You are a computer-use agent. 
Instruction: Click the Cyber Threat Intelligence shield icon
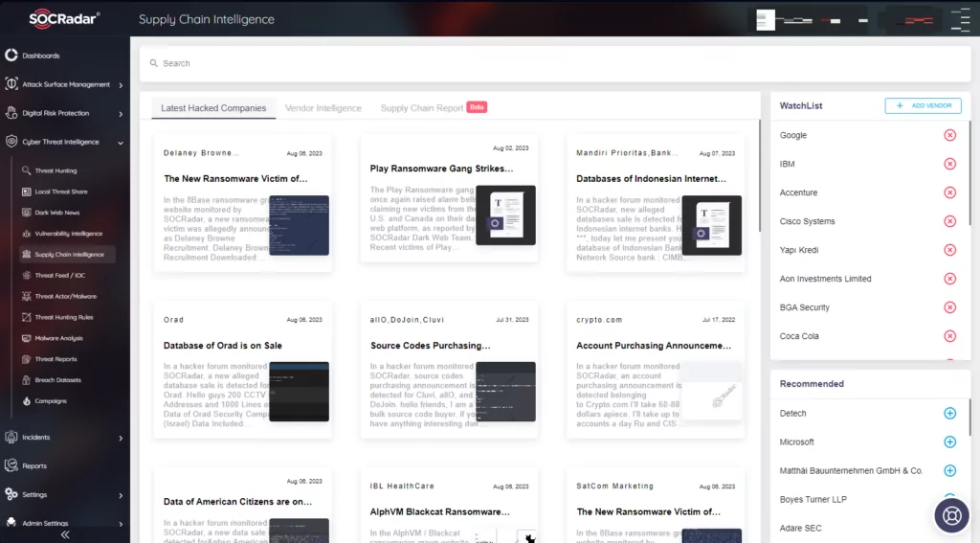11,142
